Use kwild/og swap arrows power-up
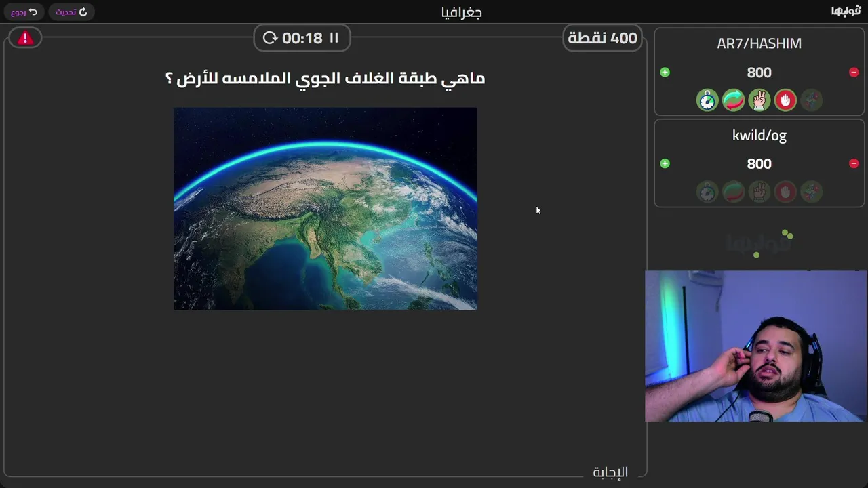This screenshot has height=488, width=868. [x=733, y=192]
